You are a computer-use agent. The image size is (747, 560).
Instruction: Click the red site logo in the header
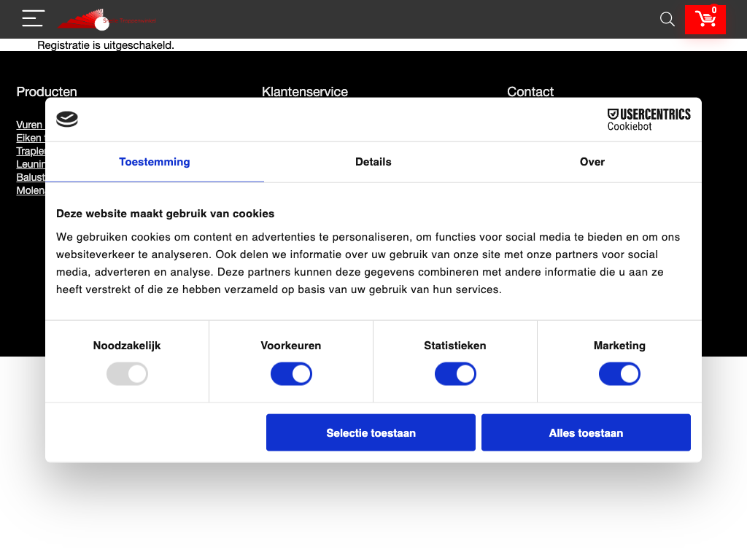(x=107, y=20)
